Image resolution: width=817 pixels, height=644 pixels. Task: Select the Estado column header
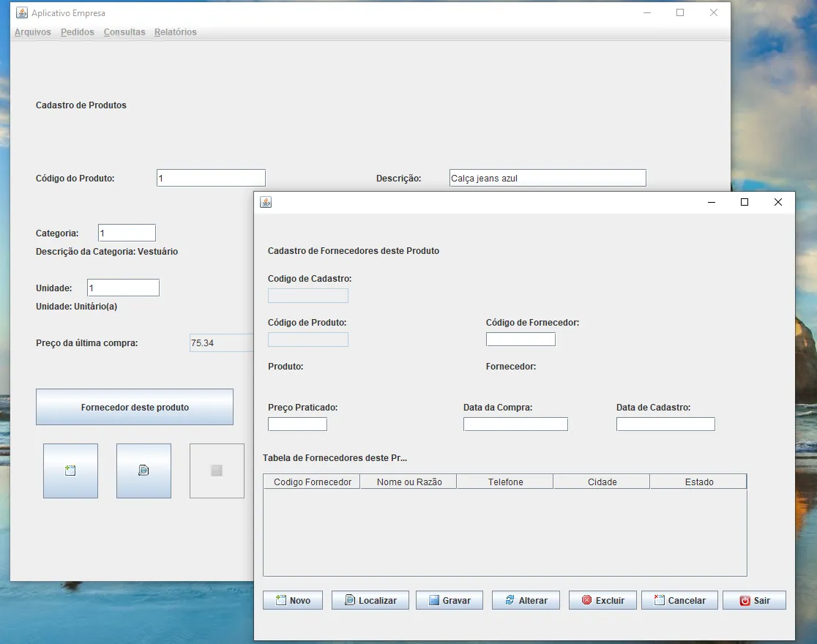(x=698, y=482)
